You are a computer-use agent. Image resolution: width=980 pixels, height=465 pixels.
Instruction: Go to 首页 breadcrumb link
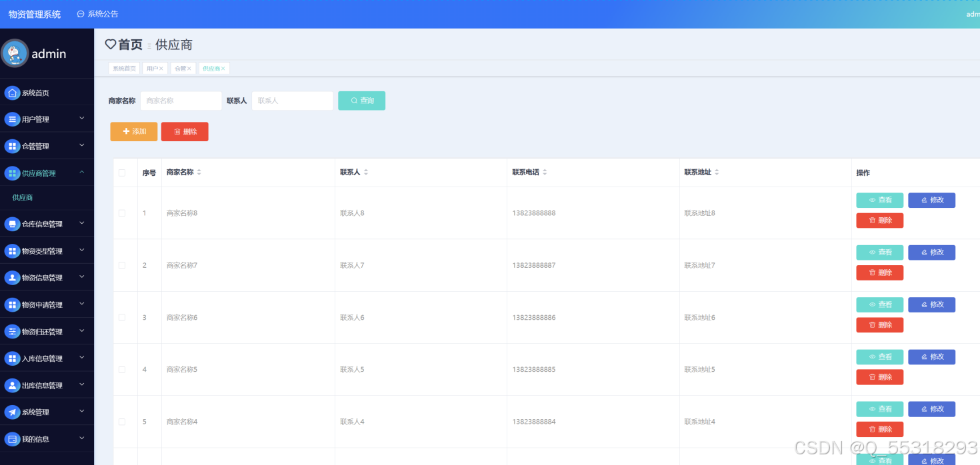point(130,45)
